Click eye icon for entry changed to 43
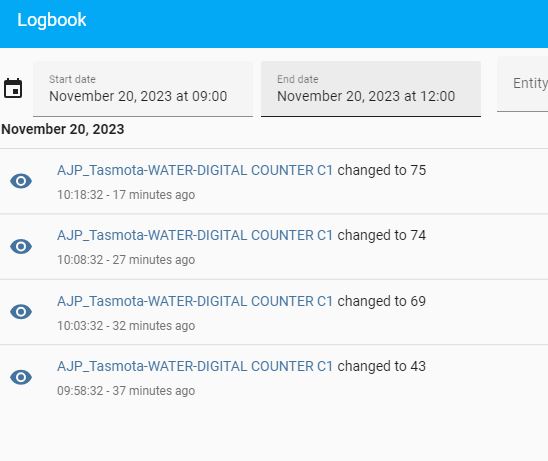The width and height of the screenshot is (548, 461). pyautogui.click(x=21, y=377)
